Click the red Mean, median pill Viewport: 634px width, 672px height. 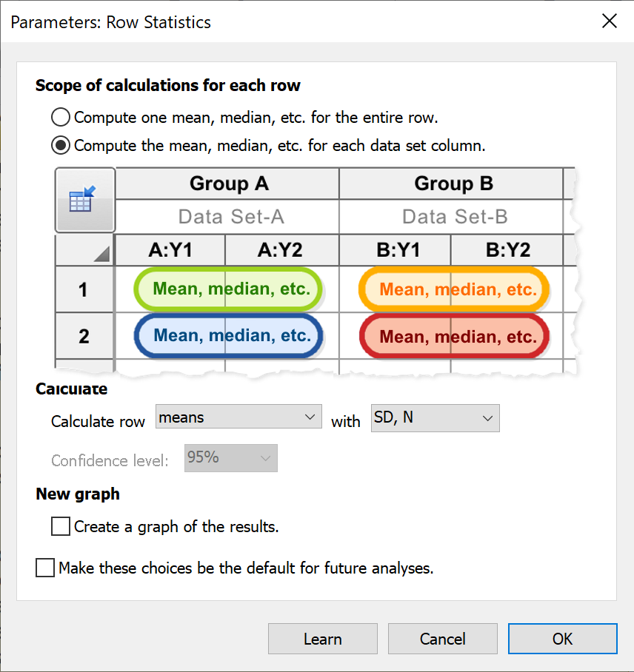point(454,337)
